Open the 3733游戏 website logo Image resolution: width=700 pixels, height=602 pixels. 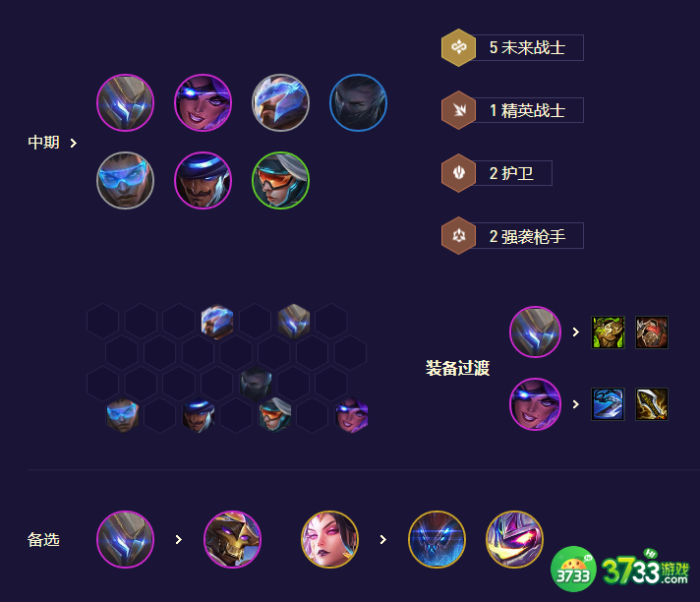click(620, 570)
